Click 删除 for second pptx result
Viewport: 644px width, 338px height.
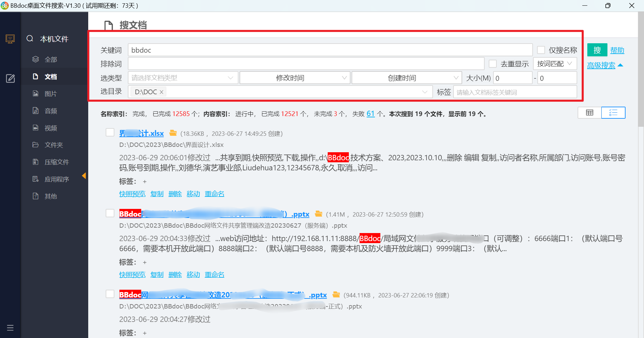click(x=175, y=275)
